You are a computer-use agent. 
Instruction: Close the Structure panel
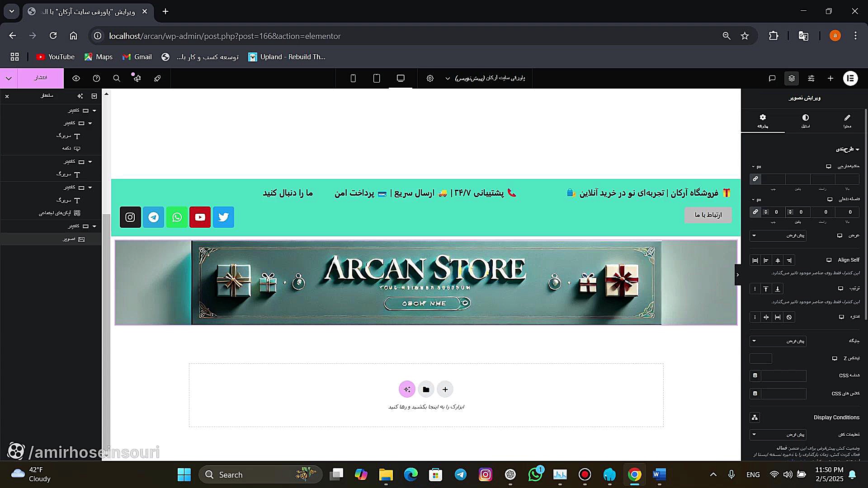click(x=7, y=96)
